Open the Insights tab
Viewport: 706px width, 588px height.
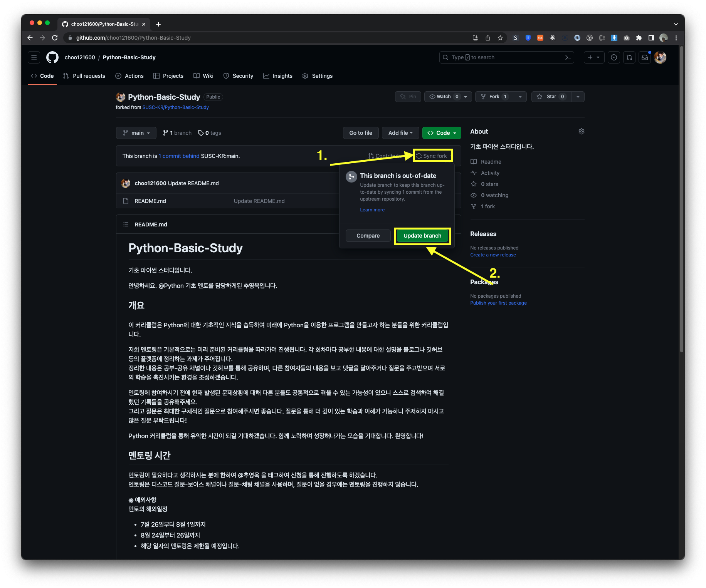click(x=278, y=76)
